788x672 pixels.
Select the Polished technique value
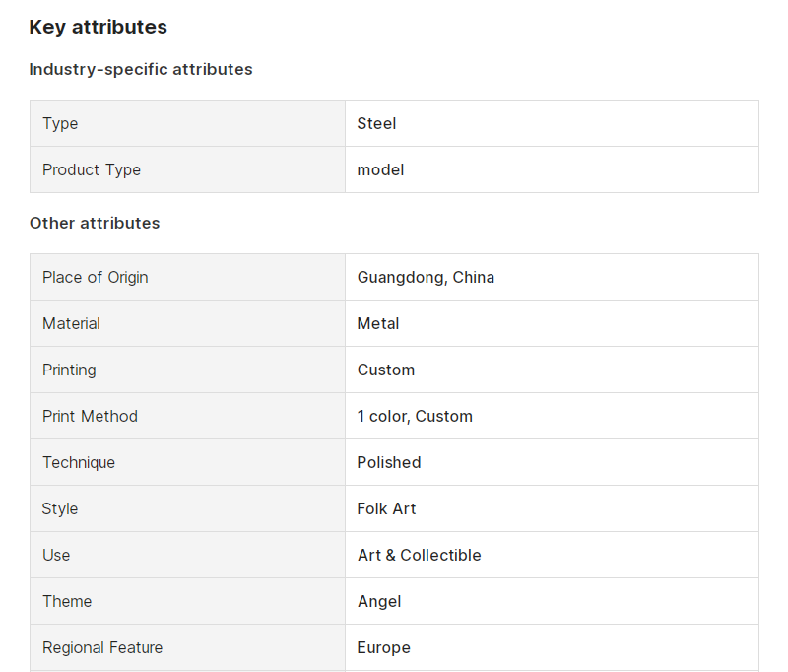coord(389,462)
